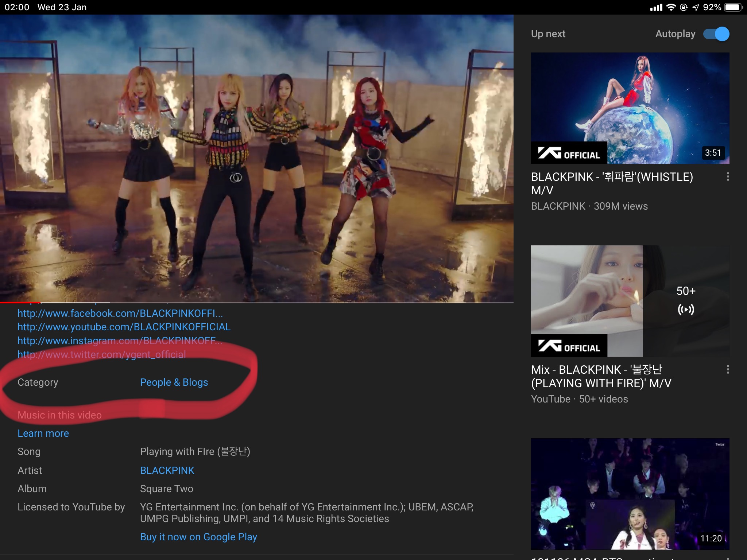Image resolution: width=747 pixels, height=560 pixels.
Task: Open the People & Blogs category
Action: click(174, 382)
